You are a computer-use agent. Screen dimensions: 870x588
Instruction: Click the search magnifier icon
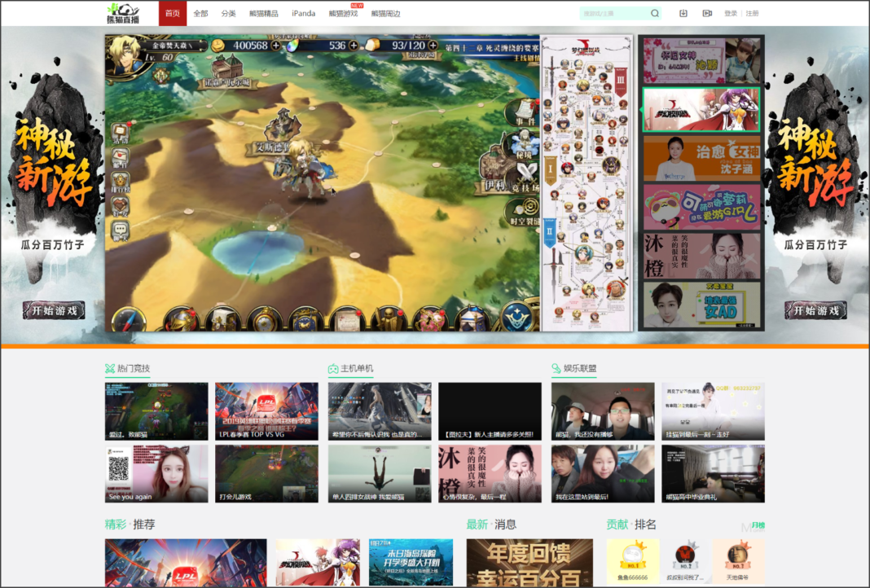click(653, 13)
